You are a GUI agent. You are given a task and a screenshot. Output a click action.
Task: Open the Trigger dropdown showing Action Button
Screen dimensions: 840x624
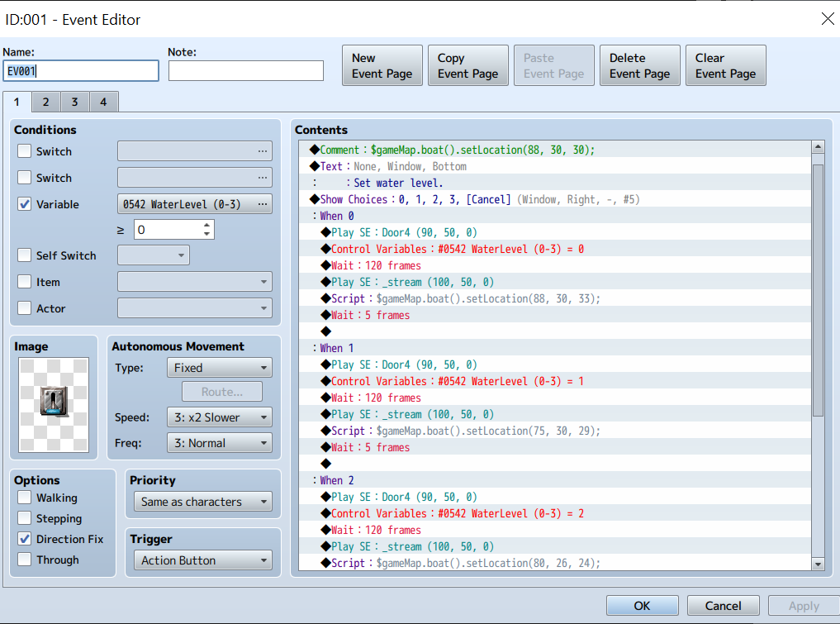point(202,560)
